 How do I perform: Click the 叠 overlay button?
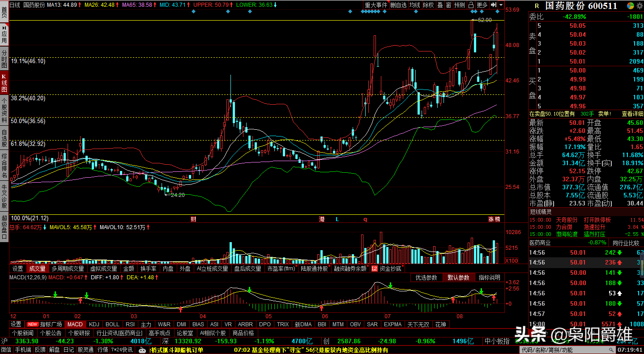click(439, 5)
